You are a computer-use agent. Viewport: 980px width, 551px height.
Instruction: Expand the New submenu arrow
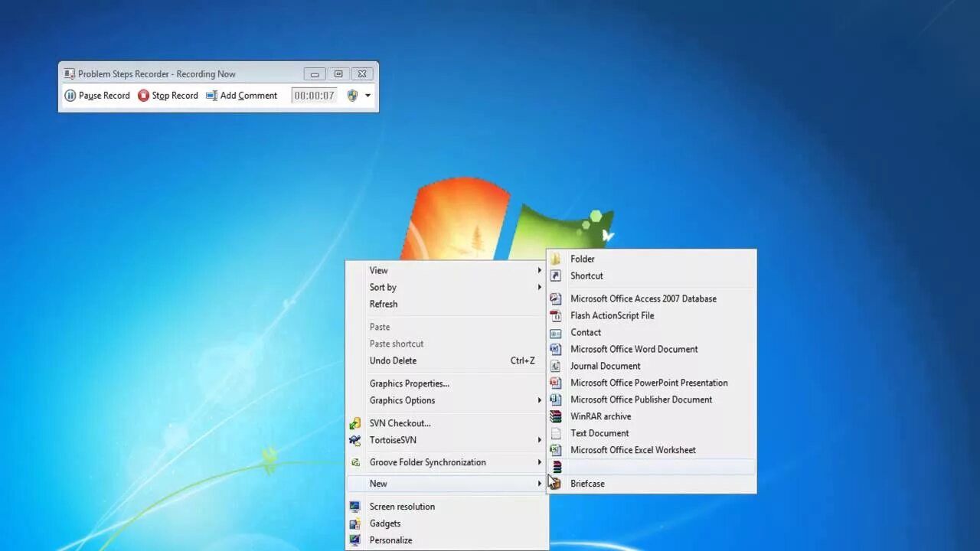click(x=539, y=484)
